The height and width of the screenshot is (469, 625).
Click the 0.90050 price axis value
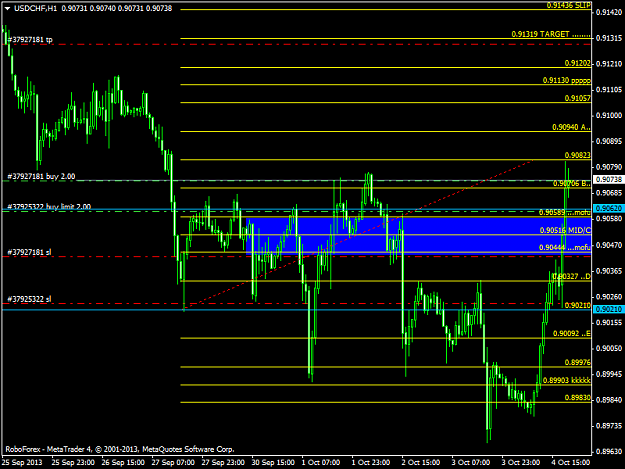609,348
